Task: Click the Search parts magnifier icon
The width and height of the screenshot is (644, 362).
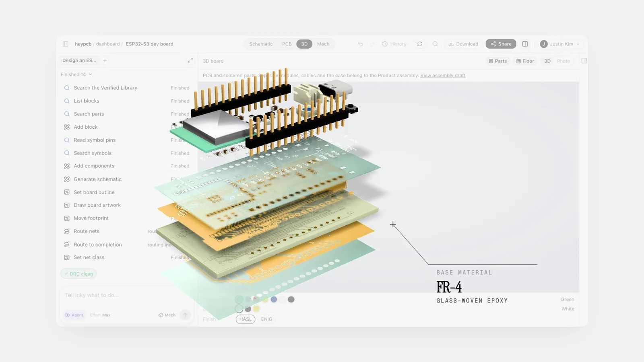Action: (x=67, y=114)
